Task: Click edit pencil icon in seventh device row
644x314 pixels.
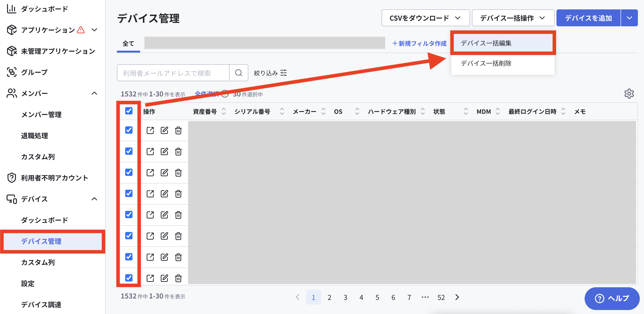Action: pos(164,257)
